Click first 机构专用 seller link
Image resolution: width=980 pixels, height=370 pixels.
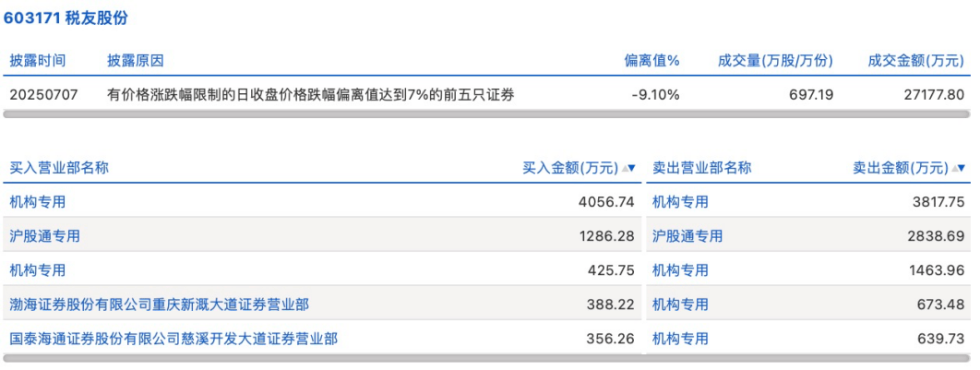pyautogui.click(x=681, y=202)
